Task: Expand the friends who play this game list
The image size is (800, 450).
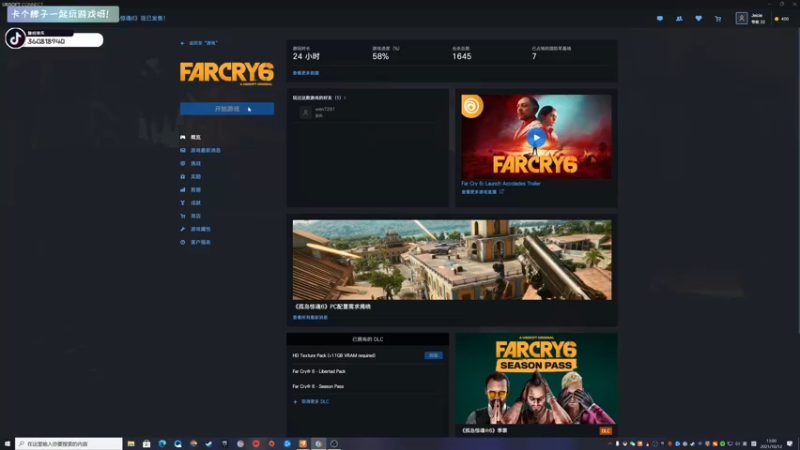Action: pos(319,97)
